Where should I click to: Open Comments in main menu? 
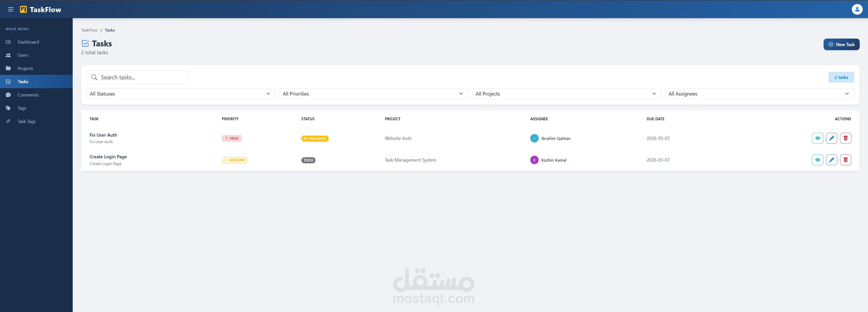(36, 95)
